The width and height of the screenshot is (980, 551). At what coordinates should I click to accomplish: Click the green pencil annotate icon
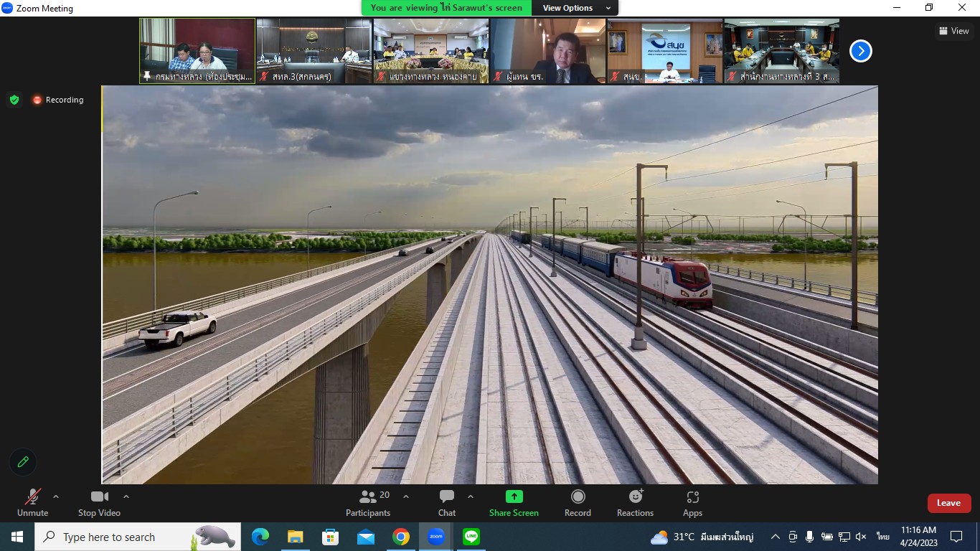click(x=23, y=462)
